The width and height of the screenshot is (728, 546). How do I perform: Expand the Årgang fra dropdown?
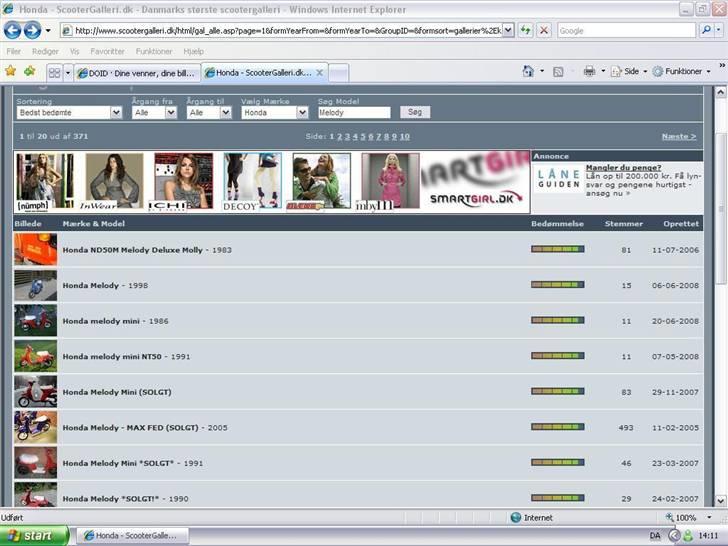click(x=154, y=113)
